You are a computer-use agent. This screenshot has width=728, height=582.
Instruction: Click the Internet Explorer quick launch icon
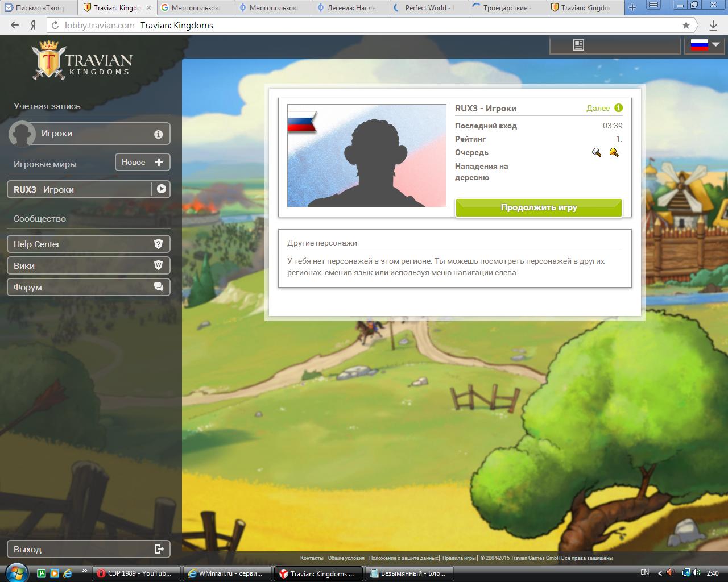[67, 573]
